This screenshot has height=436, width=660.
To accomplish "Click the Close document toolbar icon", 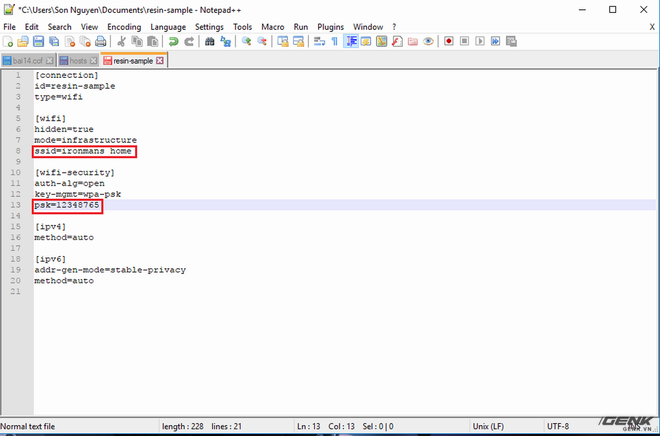I will [x=69, y=41].
